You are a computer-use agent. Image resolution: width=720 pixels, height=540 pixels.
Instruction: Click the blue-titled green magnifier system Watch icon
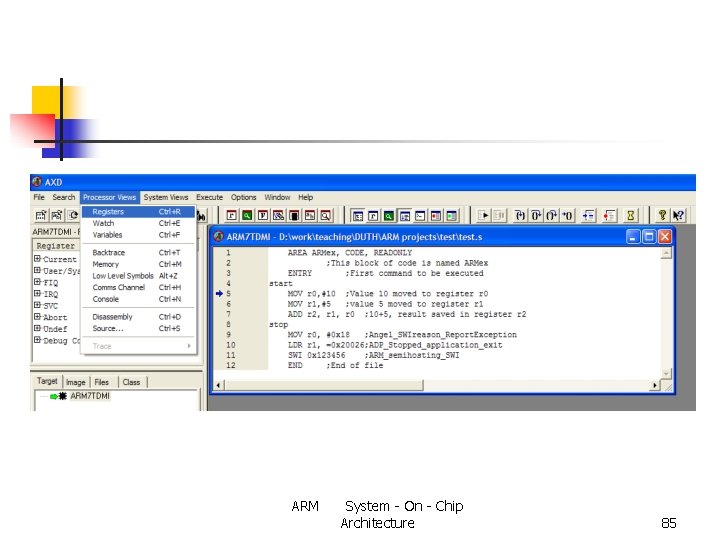389,215
